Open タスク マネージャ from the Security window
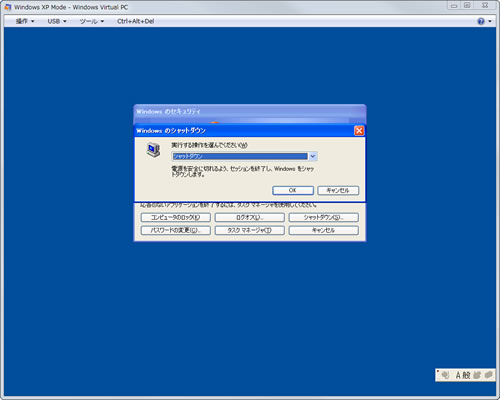This screenshot has height=400, width=500. [x=250, y=230]
